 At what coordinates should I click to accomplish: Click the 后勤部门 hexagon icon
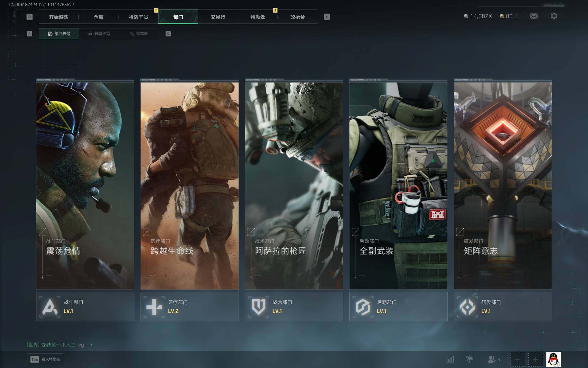pyautogui.click(x=363, y=307)
